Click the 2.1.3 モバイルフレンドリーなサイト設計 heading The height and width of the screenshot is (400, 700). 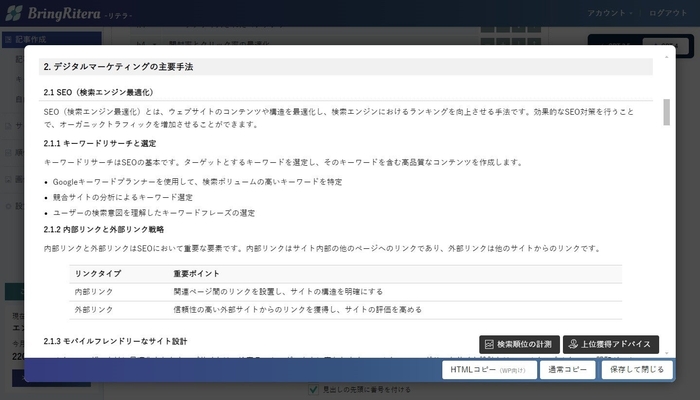coord(115,342)
